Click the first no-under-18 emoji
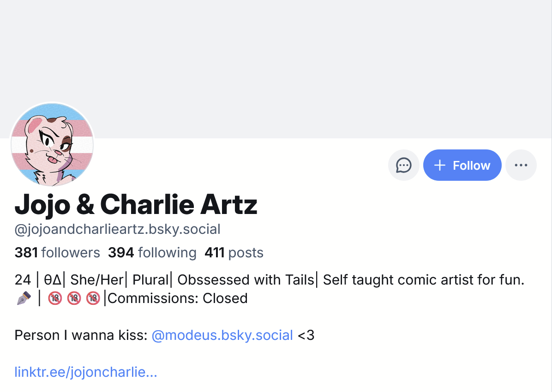 55,298
